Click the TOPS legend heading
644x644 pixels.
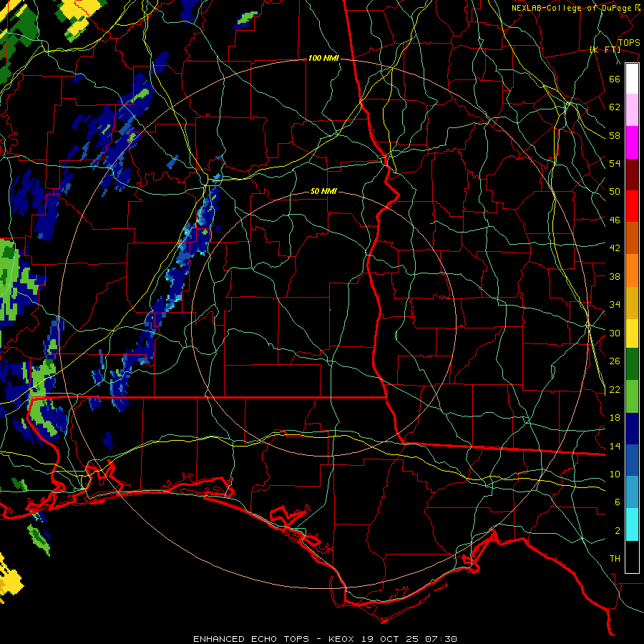point(629,43)
